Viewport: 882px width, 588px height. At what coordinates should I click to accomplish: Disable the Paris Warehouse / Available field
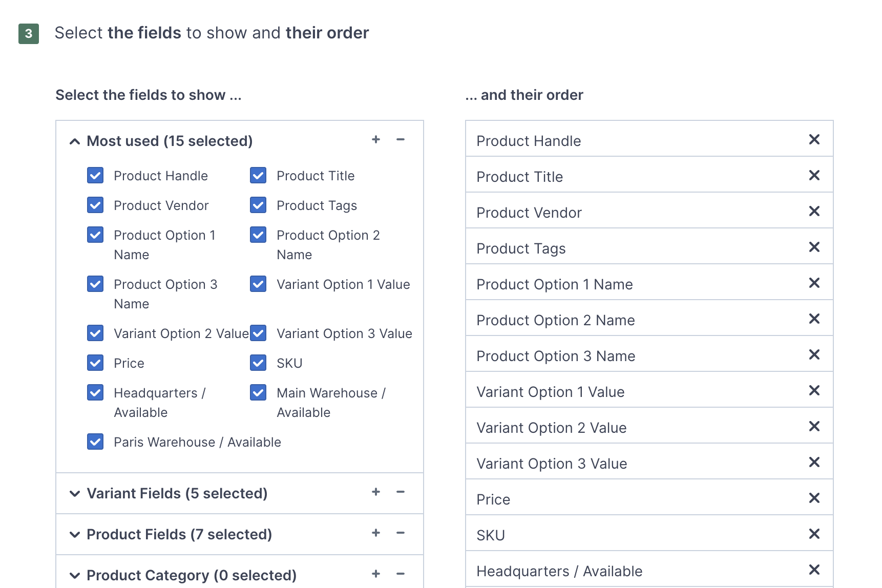click(95, 442)
